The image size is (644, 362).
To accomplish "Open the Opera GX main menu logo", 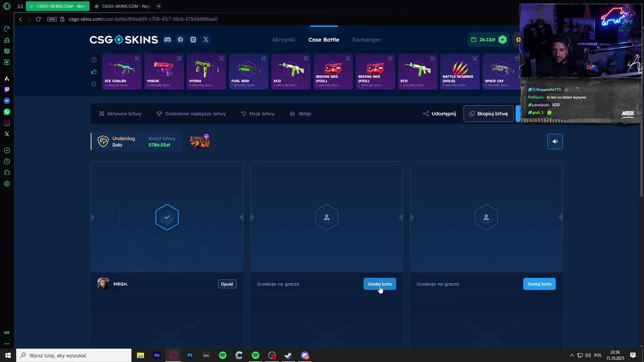I will click(7, 7).
